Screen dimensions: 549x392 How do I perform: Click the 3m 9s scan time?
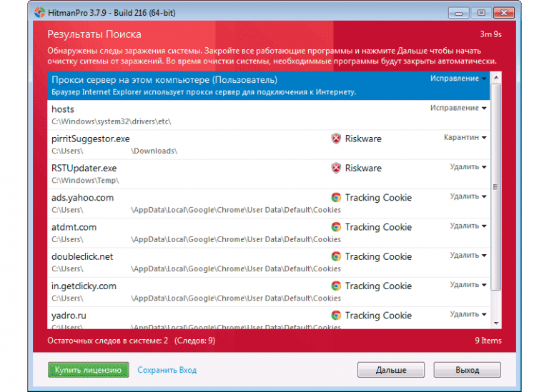click(x=490, y=34)
